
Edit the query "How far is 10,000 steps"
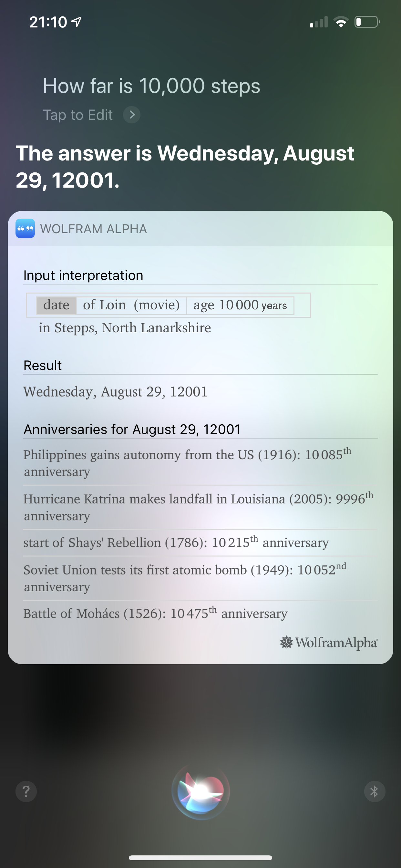click(152, 86)
